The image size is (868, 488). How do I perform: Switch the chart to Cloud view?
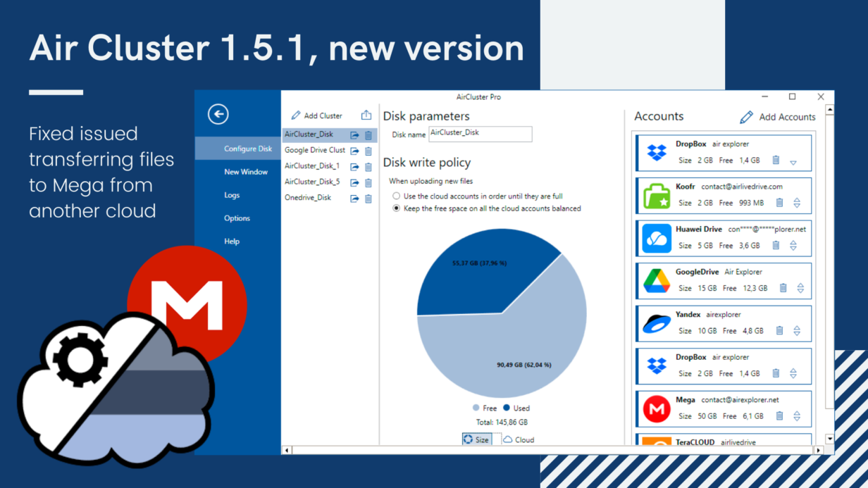click(519, 439)
